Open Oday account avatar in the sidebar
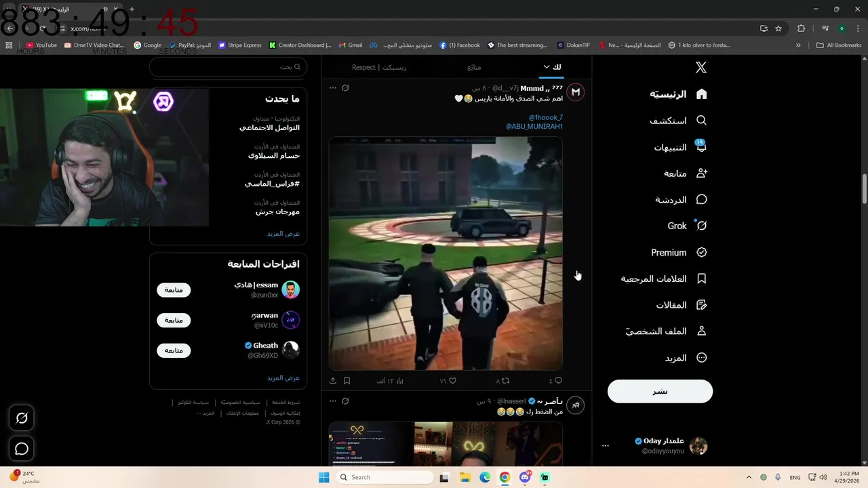Image resolution: width=868 pixels, height=488 pixels. [x=698, y=446]
